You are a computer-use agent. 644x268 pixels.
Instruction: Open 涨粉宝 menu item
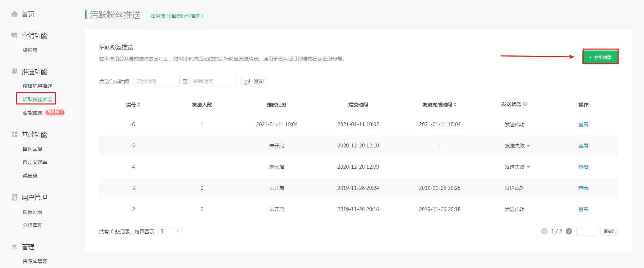tap(30, 50)
